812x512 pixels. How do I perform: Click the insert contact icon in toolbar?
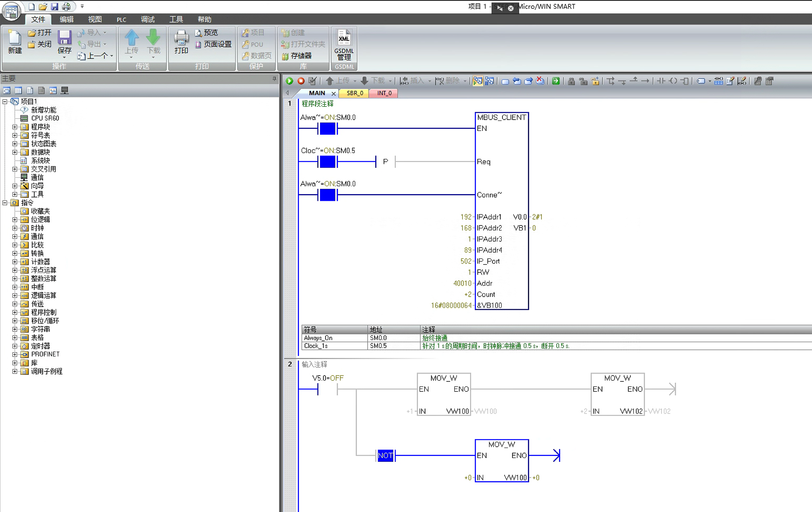(x=661, y=81)
